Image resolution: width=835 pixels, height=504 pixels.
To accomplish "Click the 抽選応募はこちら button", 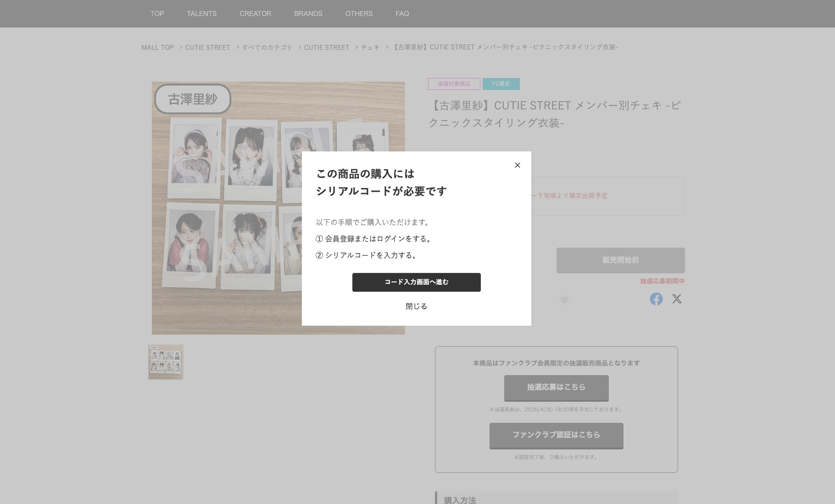I will [556, 388].
